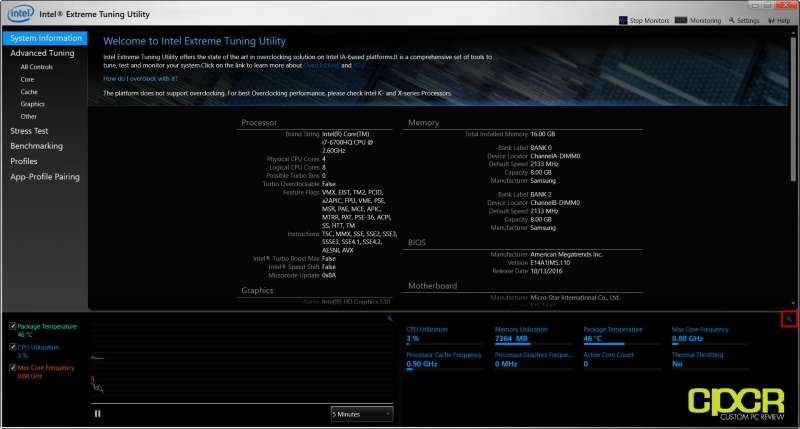Click the Motherboard section heading
The image size is (800, 429).
[432, 286]
